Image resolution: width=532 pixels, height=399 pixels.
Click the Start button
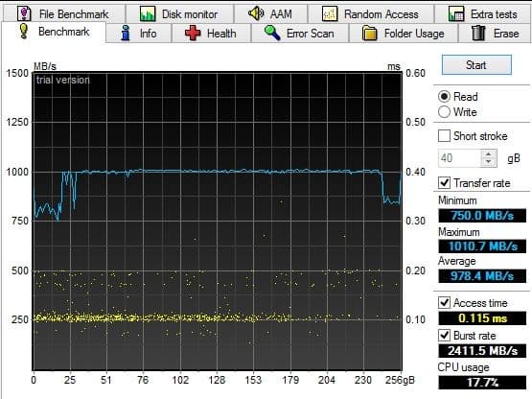pos(476,64)
